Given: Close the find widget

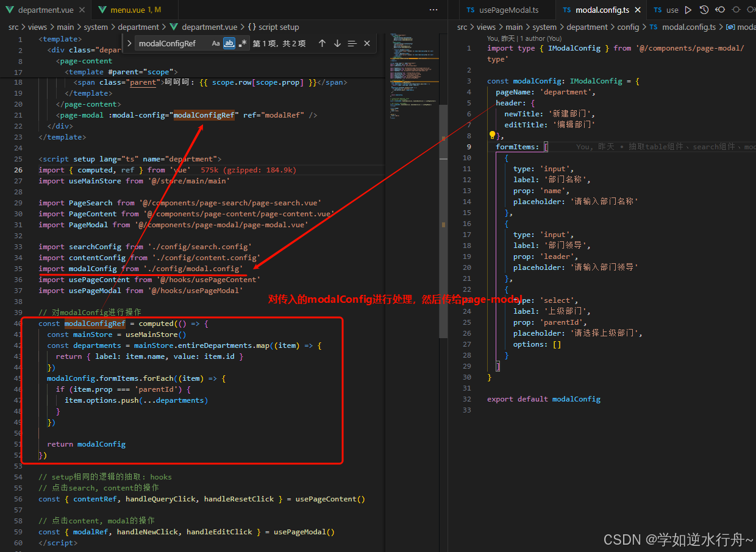Looking at the screenshot, I should click(x=366, y=43).
